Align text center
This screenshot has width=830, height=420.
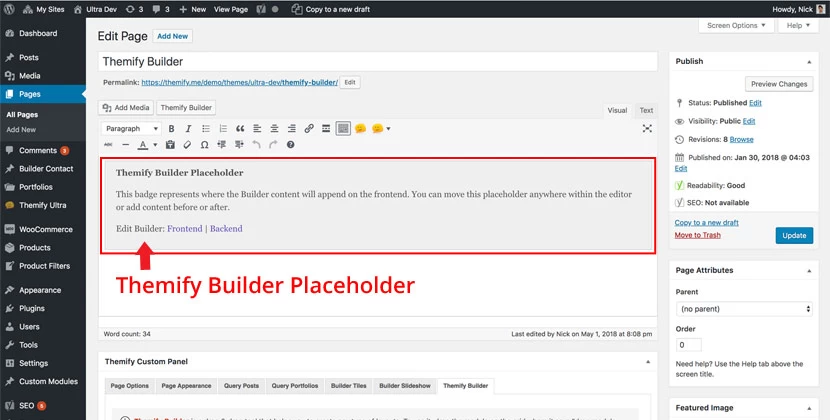[x=274, y=129]
